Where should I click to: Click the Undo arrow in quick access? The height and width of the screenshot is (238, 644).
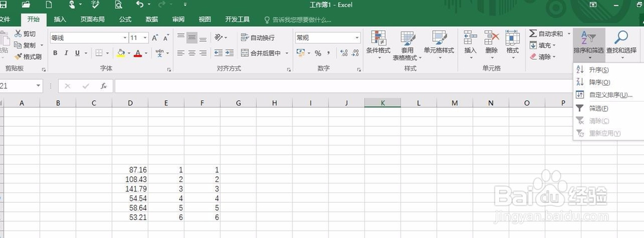tap(140, 5)
